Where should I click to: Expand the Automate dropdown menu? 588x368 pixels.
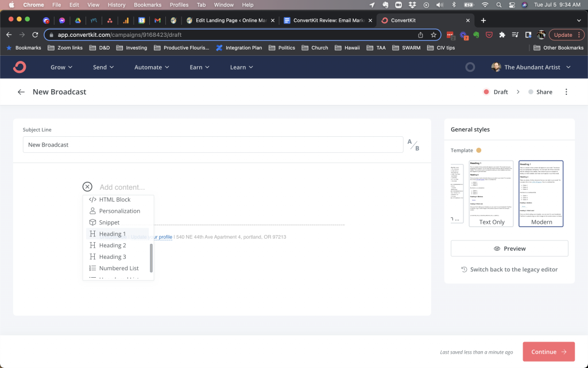point(152,67)
